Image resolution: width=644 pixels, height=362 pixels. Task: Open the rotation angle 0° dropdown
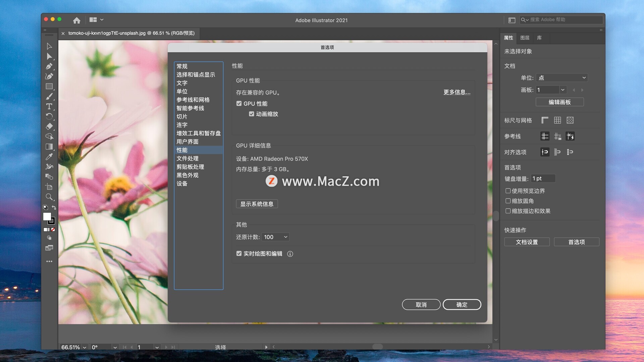(x=115, y=347)
